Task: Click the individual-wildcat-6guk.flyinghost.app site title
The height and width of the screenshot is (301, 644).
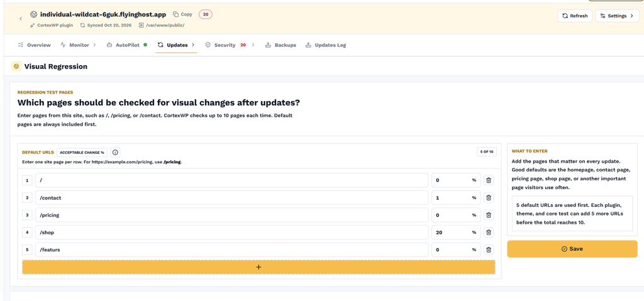Action: 103,14
